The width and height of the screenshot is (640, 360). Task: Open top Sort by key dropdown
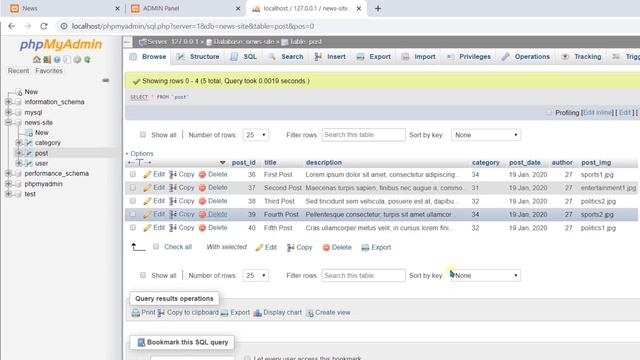[x=486, y=135]
